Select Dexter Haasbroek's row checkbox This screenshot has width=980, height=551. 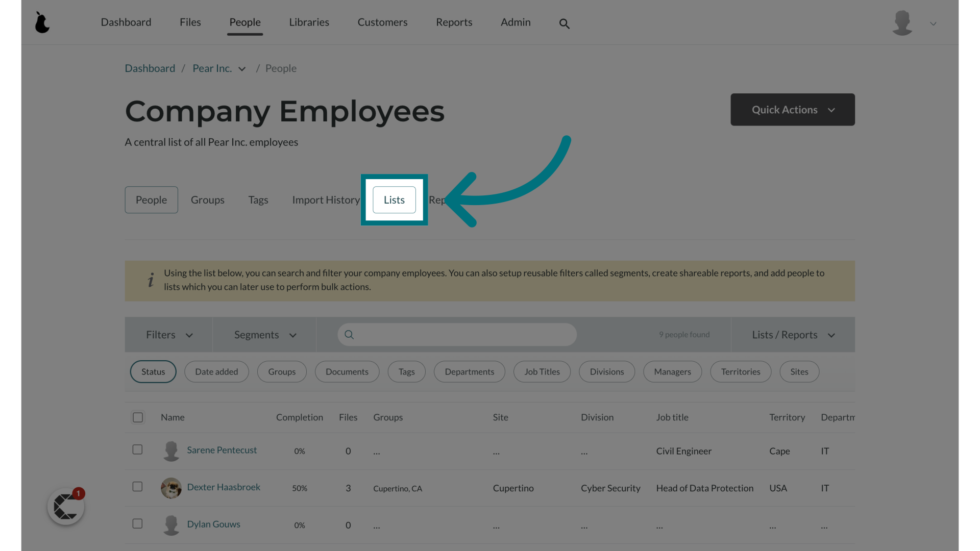[x=137, y=487]
